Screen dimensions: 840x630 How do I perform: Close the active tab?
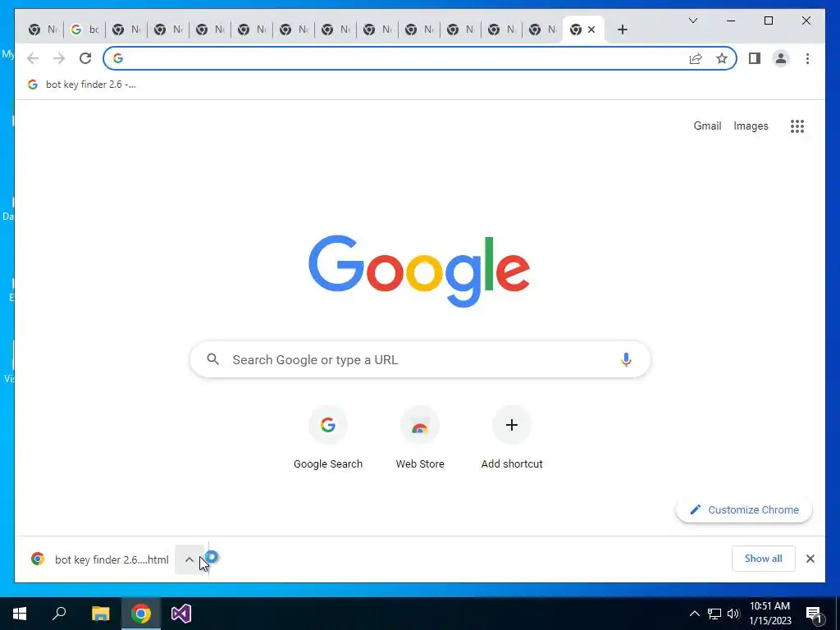(591, 30)
